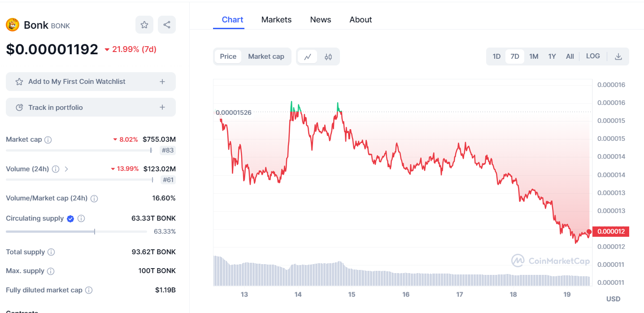Click the plus icon on Add to Watchlist

pyautogui.click(x=162, y=82)
